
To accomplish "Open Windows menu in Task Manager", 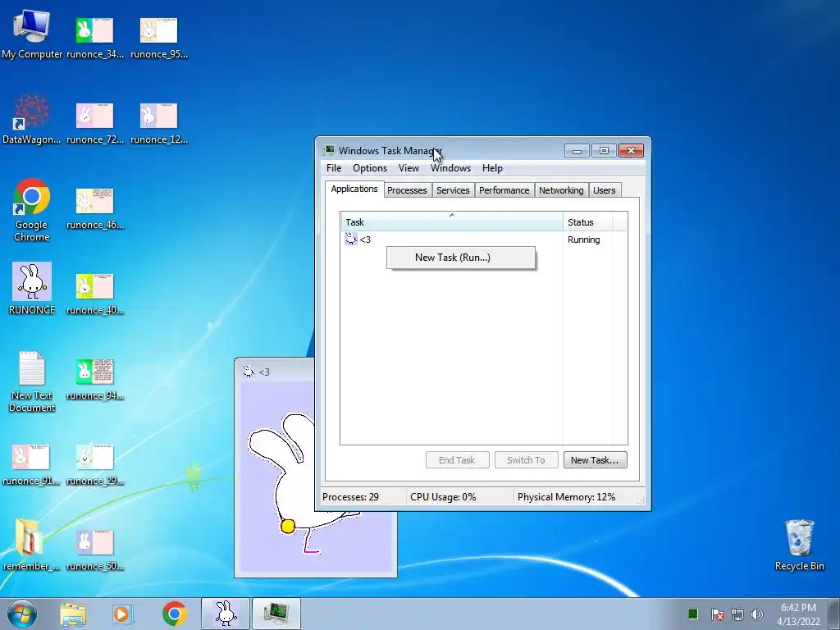I will coord(450,168).
